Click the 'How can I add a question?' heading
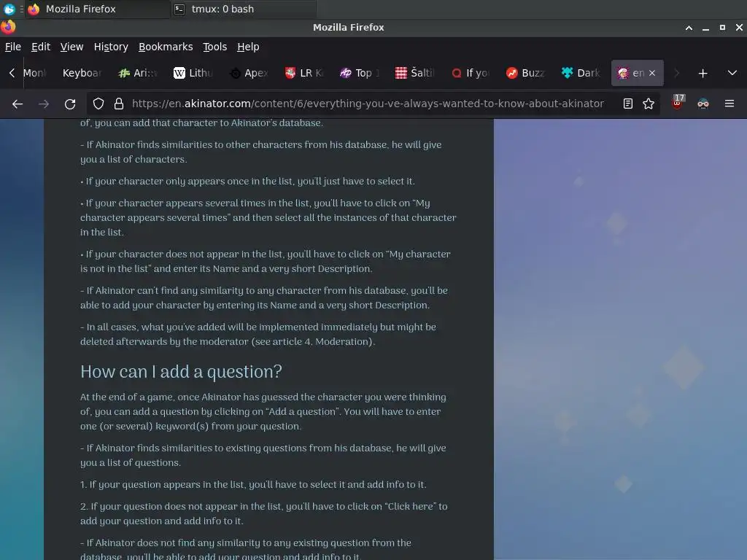 pyautogui.click(x=181, y=372)
